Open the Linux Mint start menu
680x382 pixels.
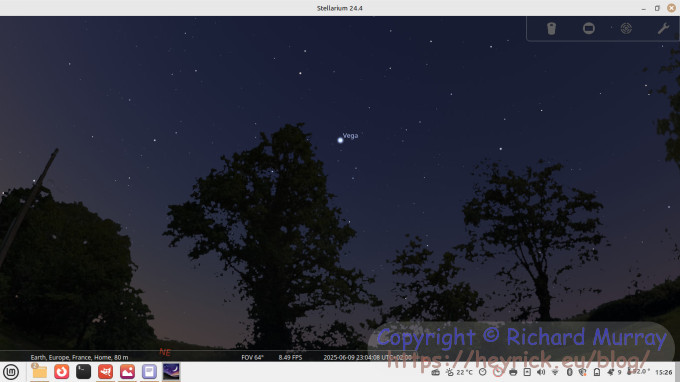[11, 372]
